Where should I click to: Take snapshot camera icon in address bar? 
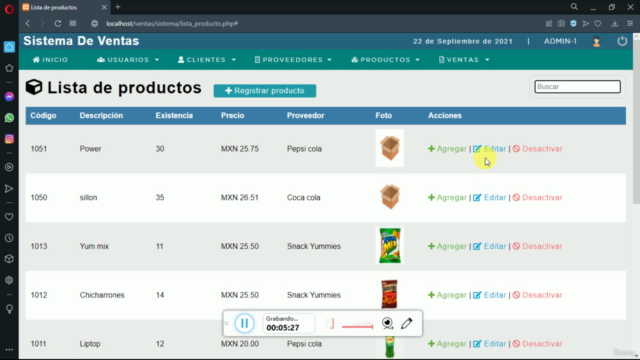click(561, 24)
